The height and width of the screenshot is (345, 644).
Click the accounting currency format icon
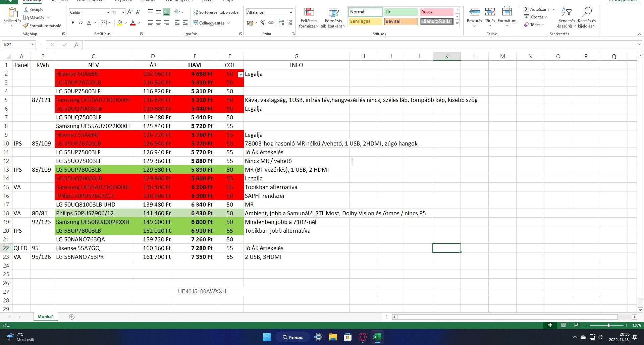coord(250,23)
